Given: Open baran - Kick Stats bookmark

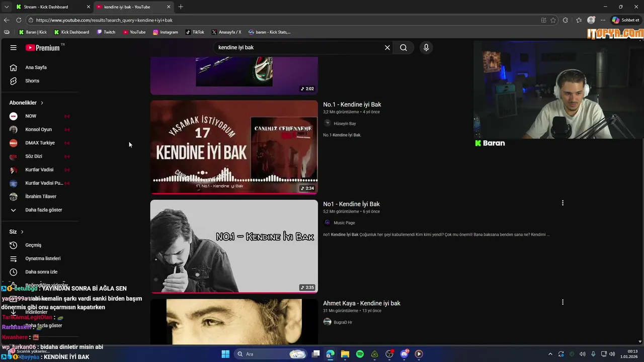Looking at the screenshot, I should (x=270, y=32).
